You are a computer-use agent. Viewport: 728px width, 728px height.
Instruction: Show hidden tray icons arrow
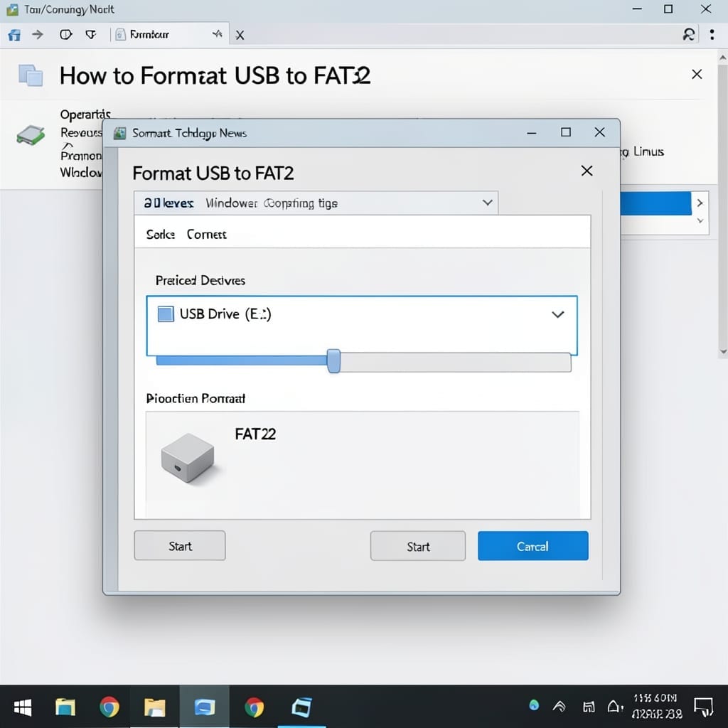point(559,706)
